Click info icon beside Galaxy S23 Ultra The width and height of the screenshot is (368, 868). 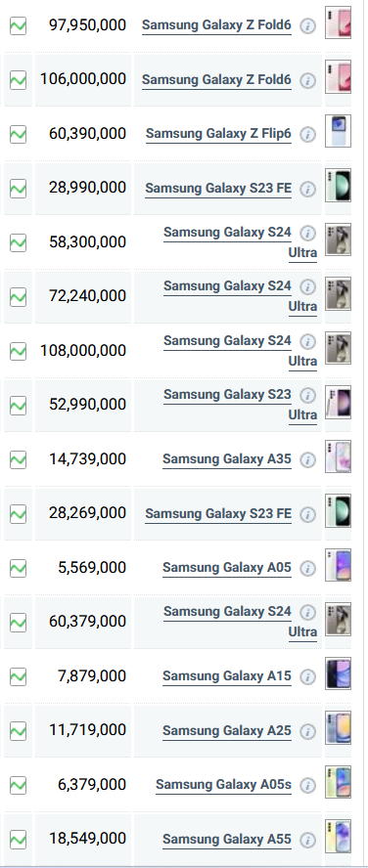(308, 395)
